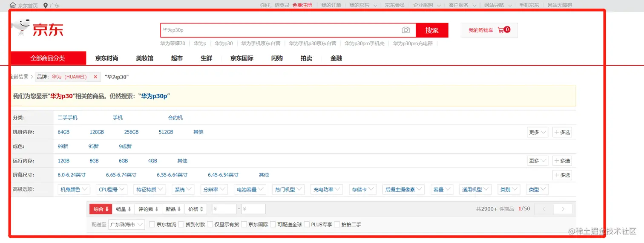Open the 闪购 nav item

coord(277,58)
